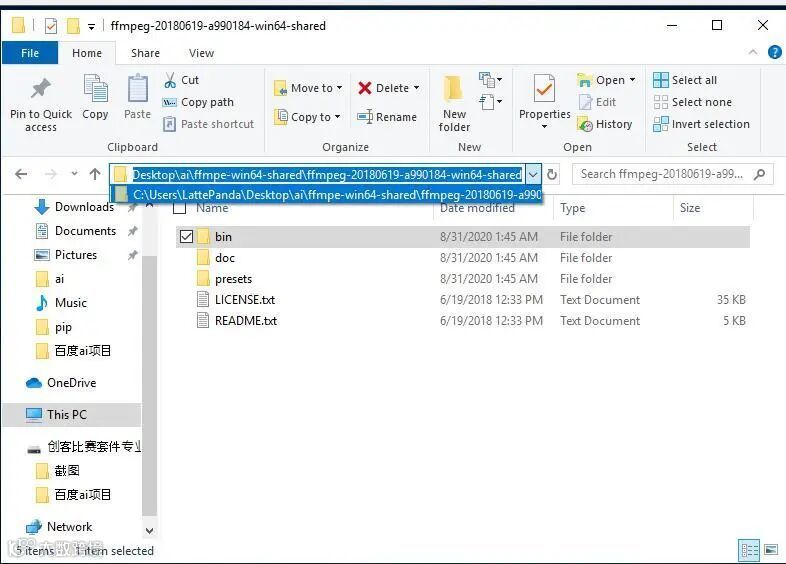Open Downloads in navigation pane
786x564 pixels.
pyautogui.click(x=74, y=207)
